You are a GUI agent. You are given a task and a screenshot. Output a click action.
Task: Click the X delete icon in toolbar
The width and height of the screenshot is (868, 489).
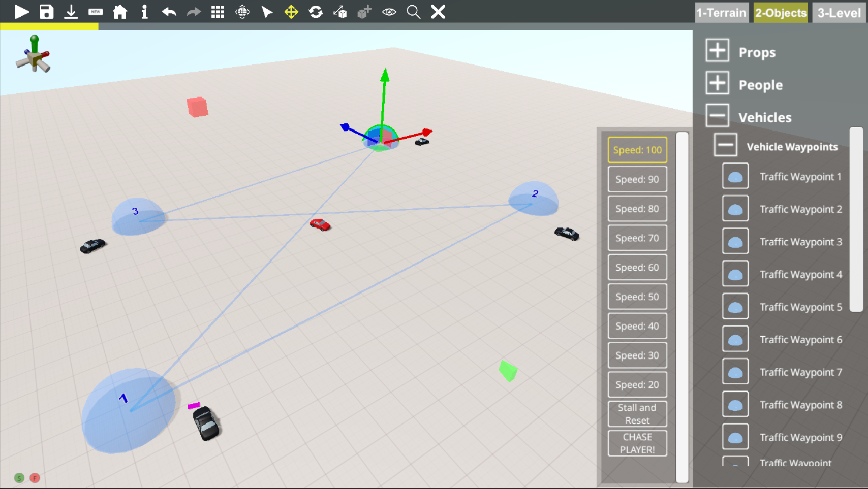tap(438, 12)
